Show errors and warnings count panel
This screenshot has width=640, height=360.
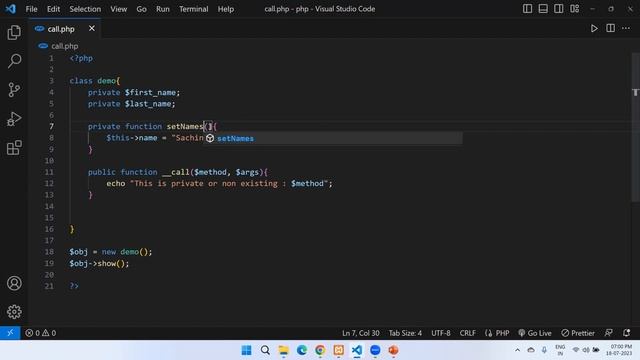41,333
